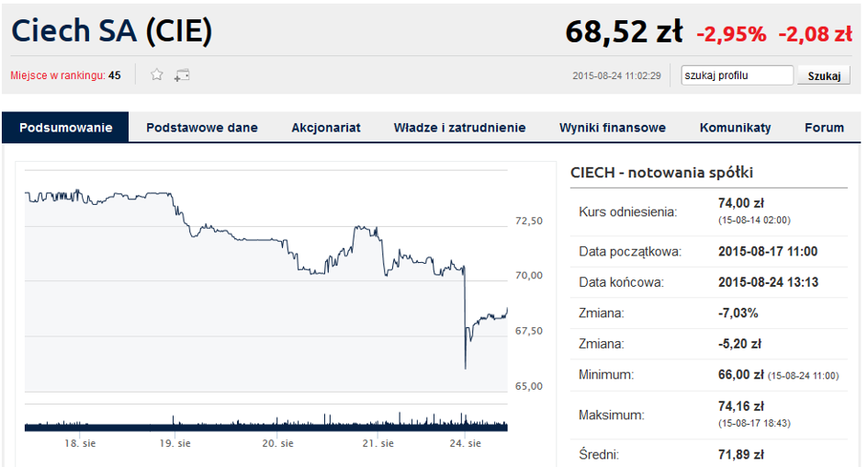Image resolution: width=868 pixels, height=467 pixels.
Task: Click the -2,95% percentage change
Action: point(731,34)
